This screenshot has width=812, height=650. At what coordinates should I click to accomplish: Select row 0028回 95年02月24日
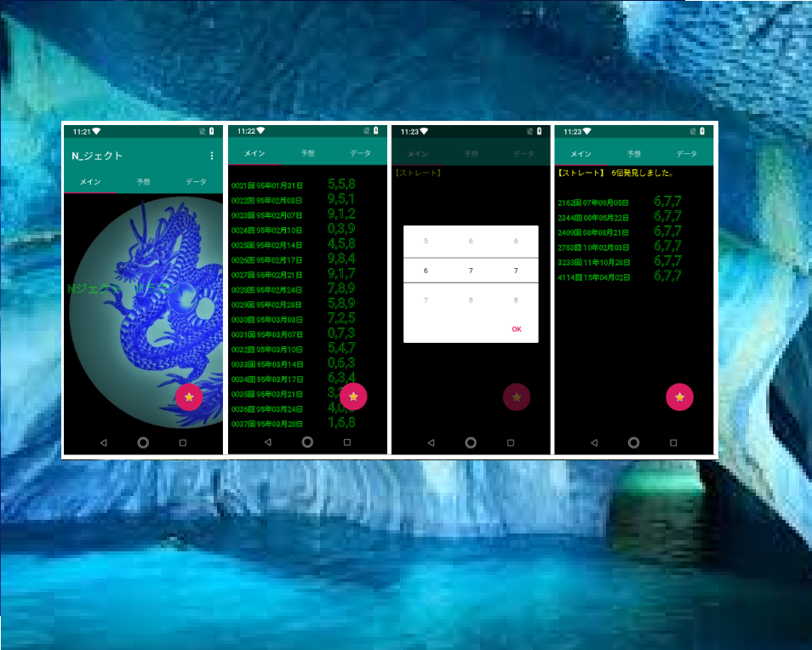(294, 288)
